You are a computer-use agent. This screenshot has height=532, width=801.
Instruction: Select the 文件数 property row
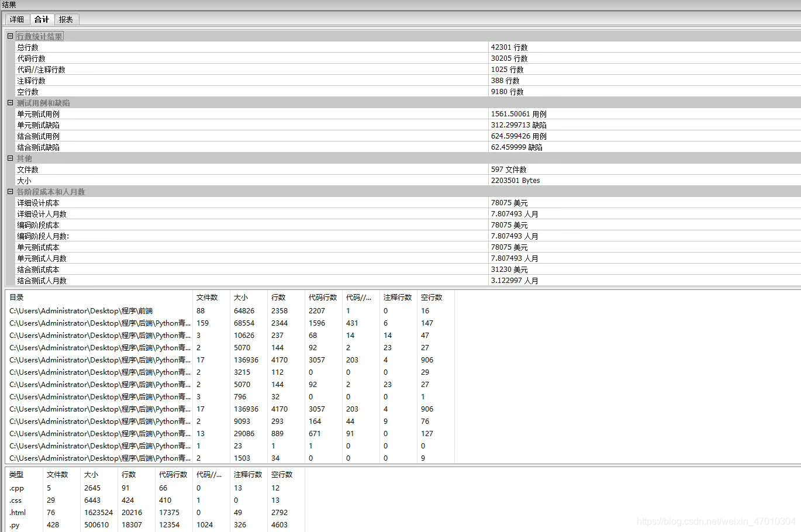[x=408, y=170]
